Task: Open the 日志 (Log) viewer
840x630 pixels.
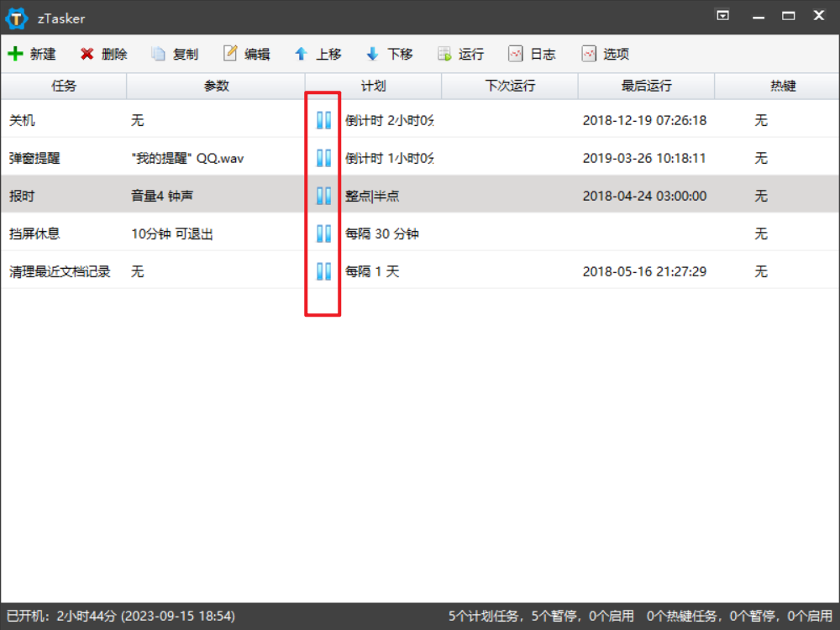Action: click(516, 54)
